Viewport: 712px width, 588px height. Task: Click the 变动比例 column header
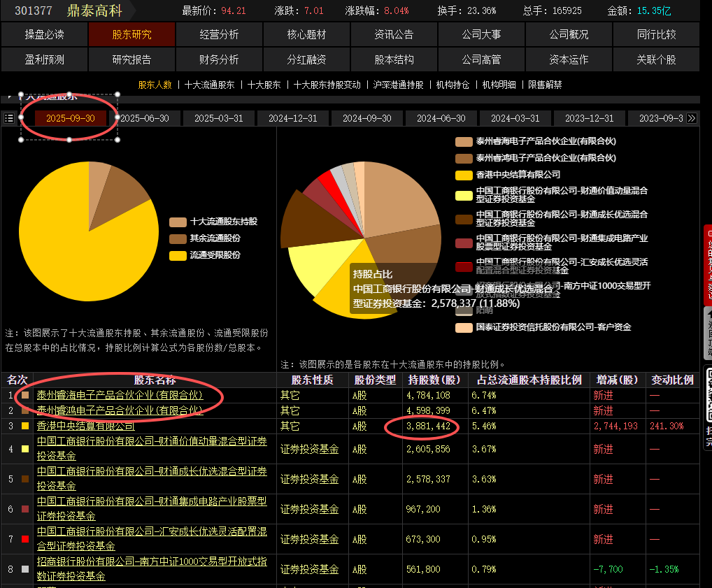coord(673,380)
